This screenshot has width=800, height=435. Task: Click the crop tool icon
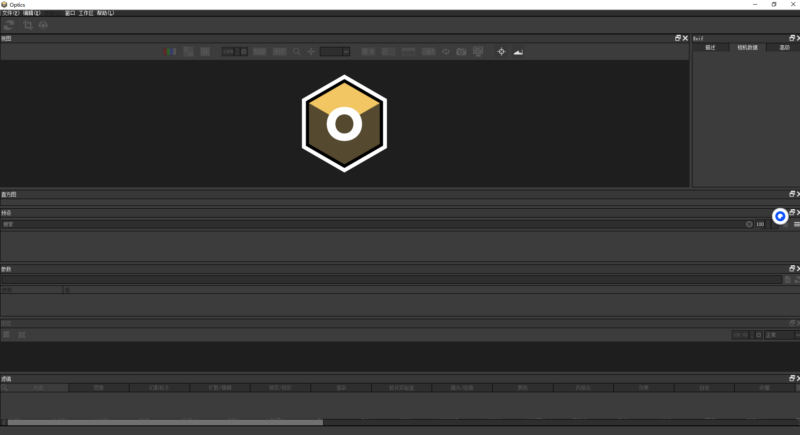tap(26, 24)
